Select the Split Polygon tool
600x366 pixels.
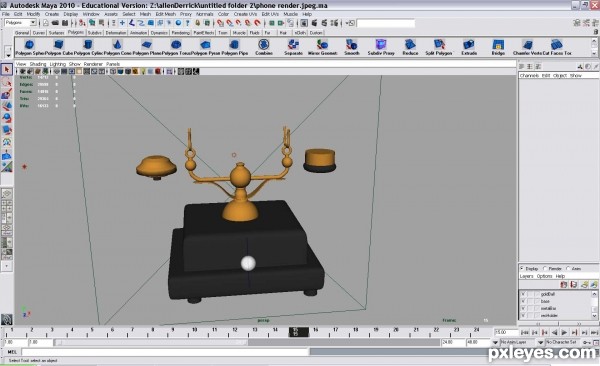(439, 44)
